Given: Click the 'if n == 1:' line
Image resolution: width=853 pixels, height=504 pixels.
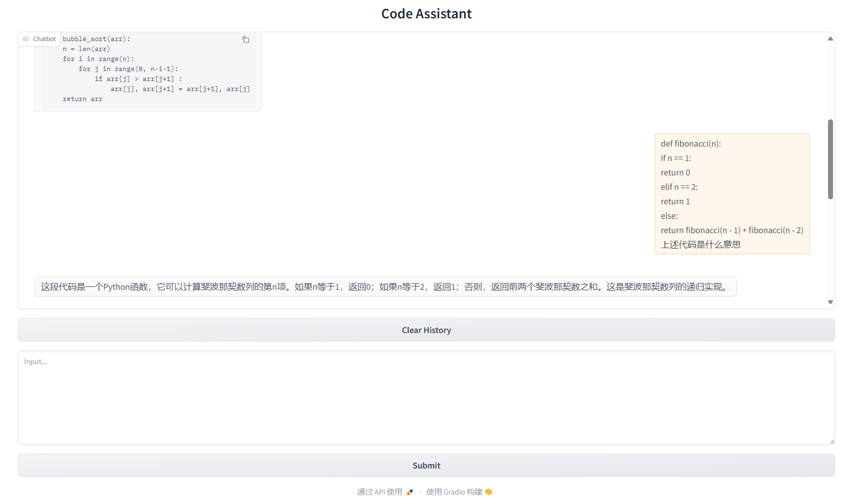Looking at the screenshot, I should coord(676,158).
